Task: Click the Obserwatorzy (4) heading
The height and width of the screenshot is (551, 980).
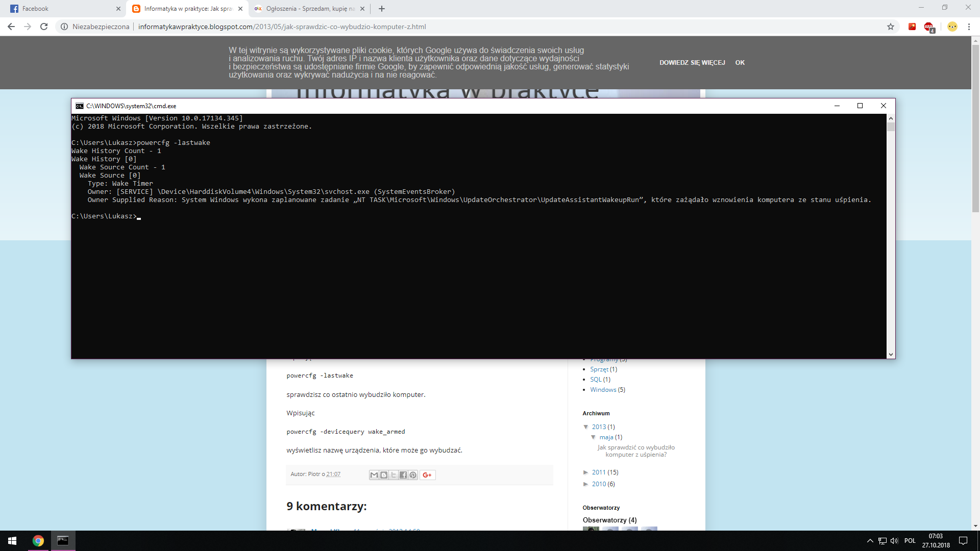Action: 610,520
